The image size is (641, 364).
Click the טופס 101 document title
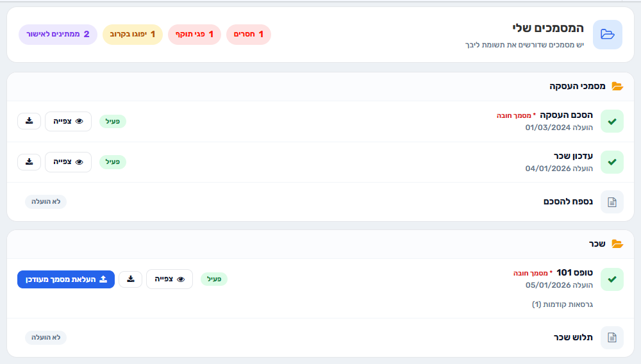(x=575, y=273)
